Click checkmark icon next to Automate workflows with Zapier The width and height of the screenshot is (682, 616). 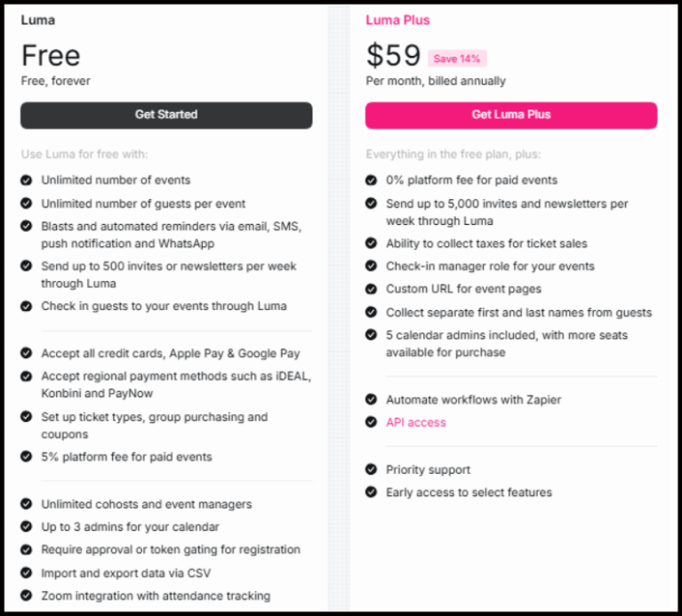[x=371, y=399]
